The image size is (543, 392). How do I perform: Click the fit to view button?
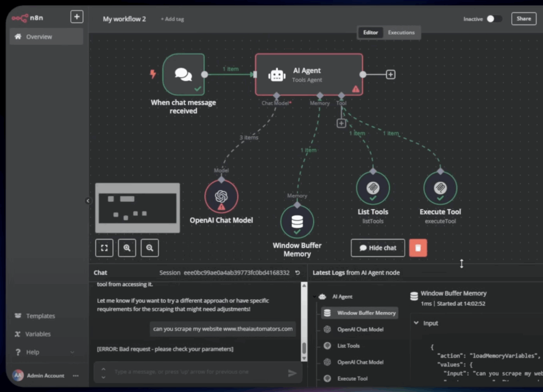point(104,248)
